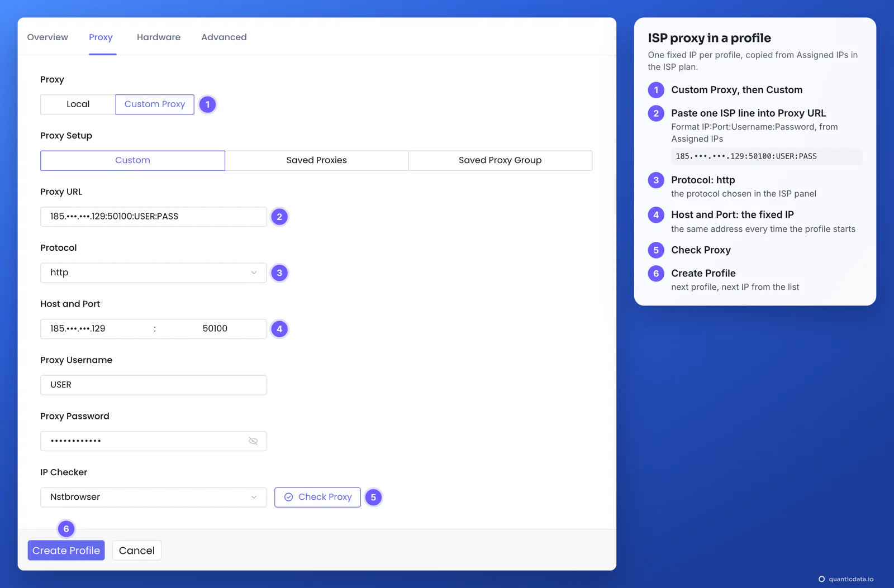Viewport: 894px width, 588px height.
Task: Pick Custom under Proxy Setup
Action: click(x=132, y=160)
